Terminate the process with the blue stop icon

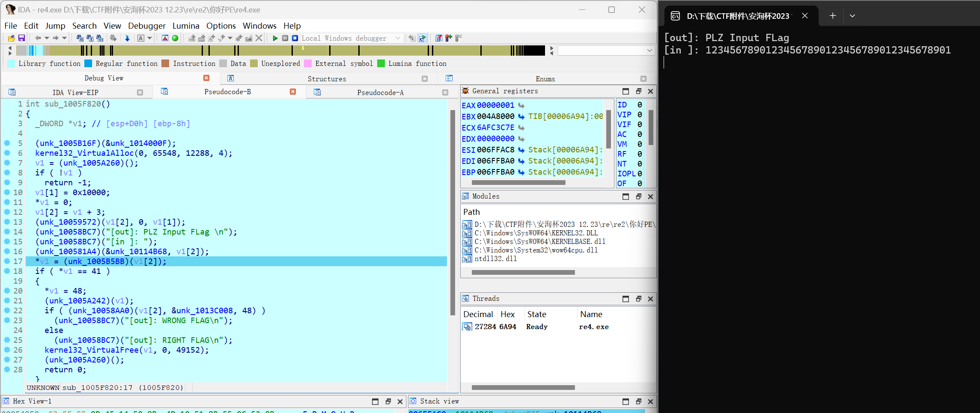[x=295, y=38]
